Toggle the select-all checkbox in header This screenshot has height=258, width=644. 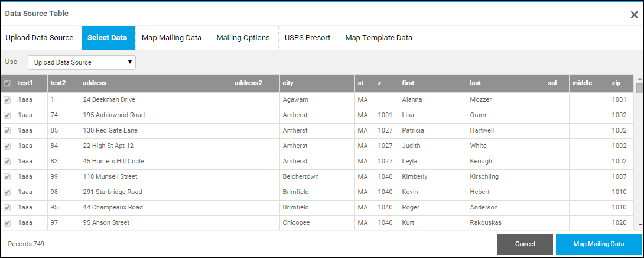7,83
